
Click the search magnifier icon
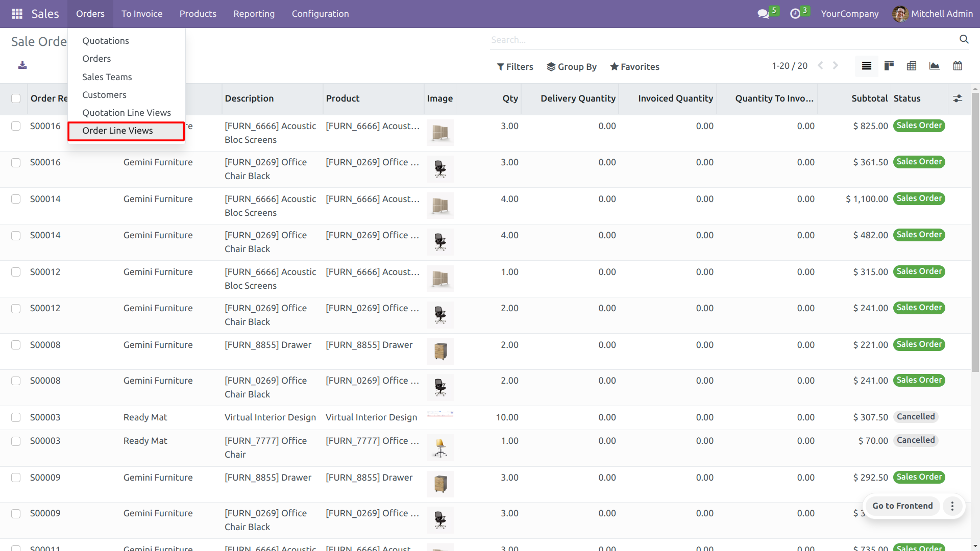click(x=964, y=39)
